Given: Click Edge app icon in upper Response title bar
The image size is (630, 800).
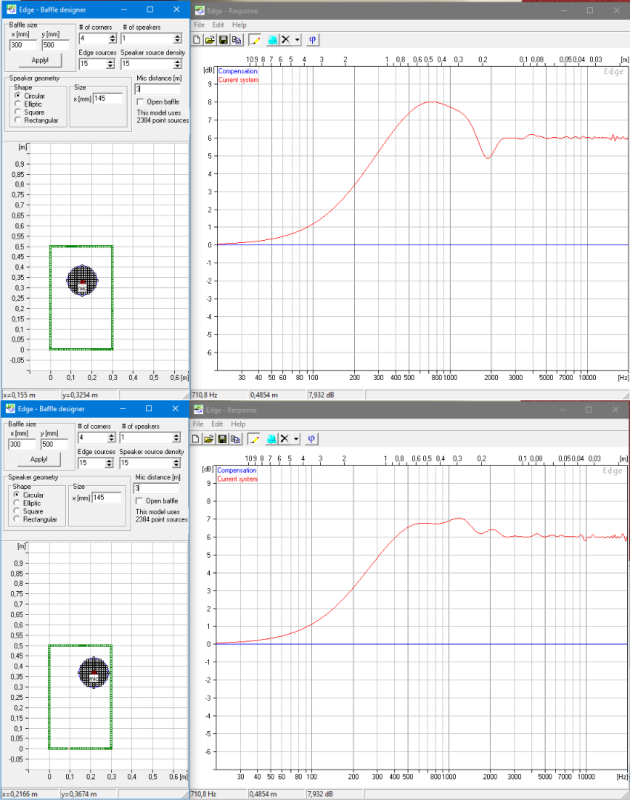Looking at the screenshot, I should (x=200, y=10).
